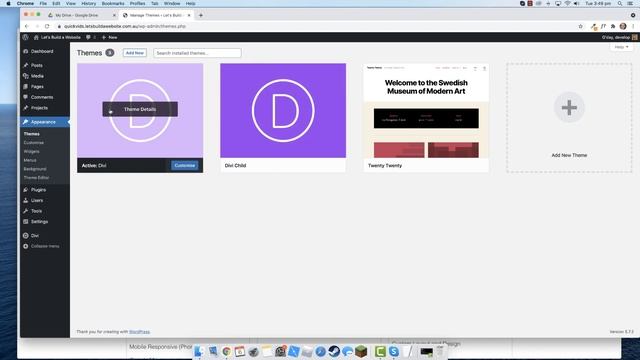
Task: Click the Twenty Twenty theme name
Action: pyautogui.click(x=385, y=166)
